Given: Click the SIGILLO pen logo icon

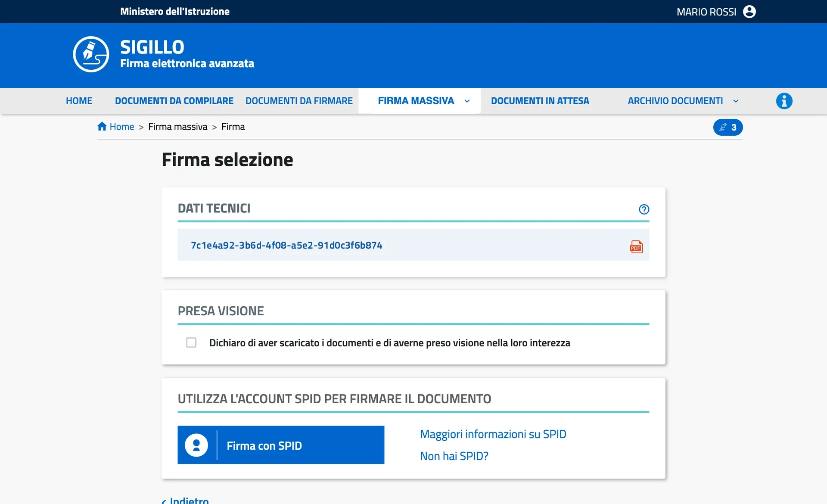Looking at the screenshot, I should tap(91, 54).
